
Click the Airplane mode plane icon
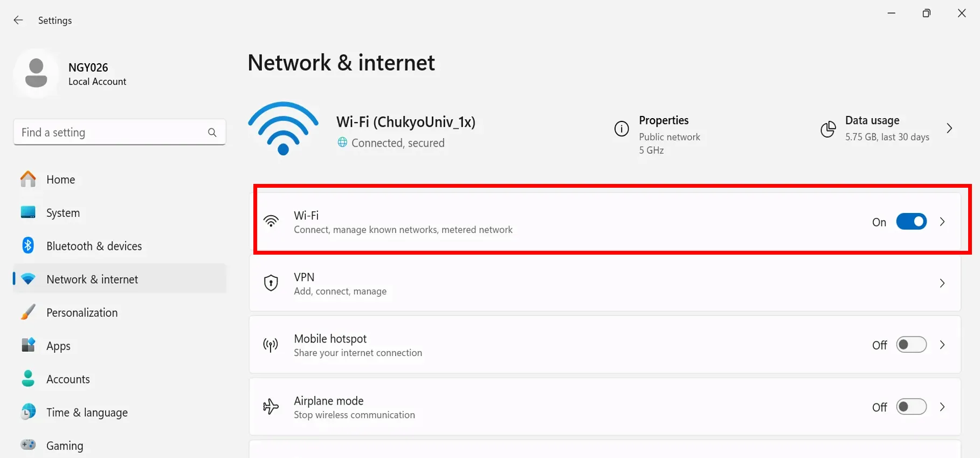(271, 407)
